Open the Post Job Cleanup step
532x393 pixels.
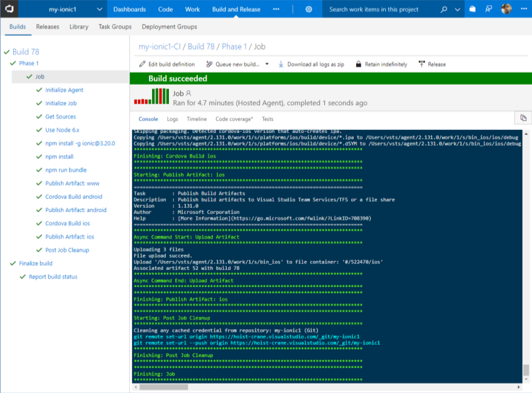pyautogui.click(x=67, y=250)
